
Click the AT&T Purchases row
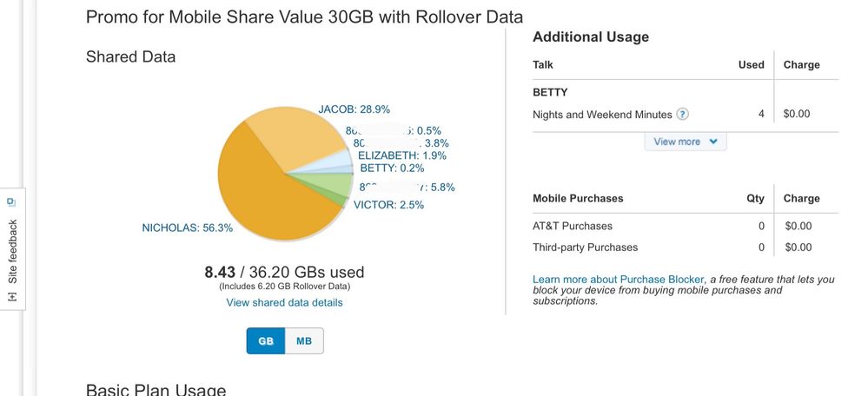coord(686,226)
